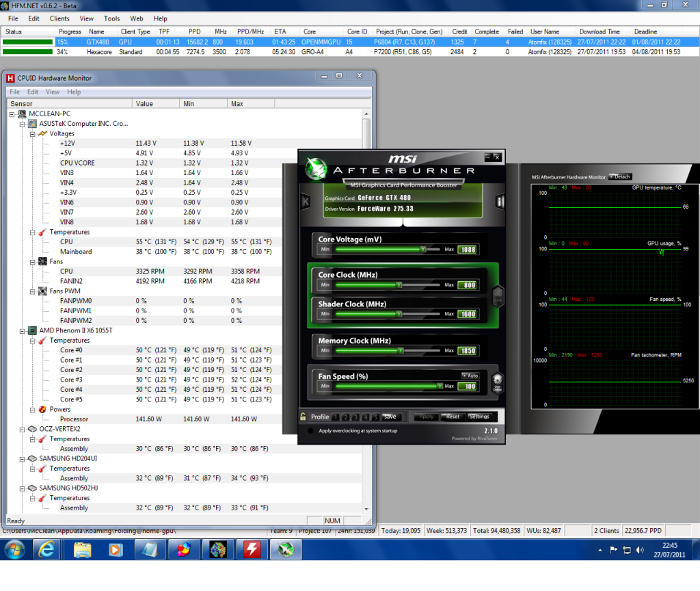The image size is (700, 591).
Task: Click the Fan Speed slider handle
Action: (440, 386)
